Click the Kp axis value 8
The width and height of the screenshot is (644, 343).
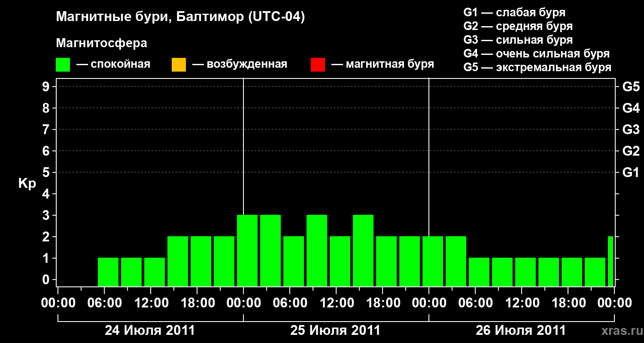[47, 108]
